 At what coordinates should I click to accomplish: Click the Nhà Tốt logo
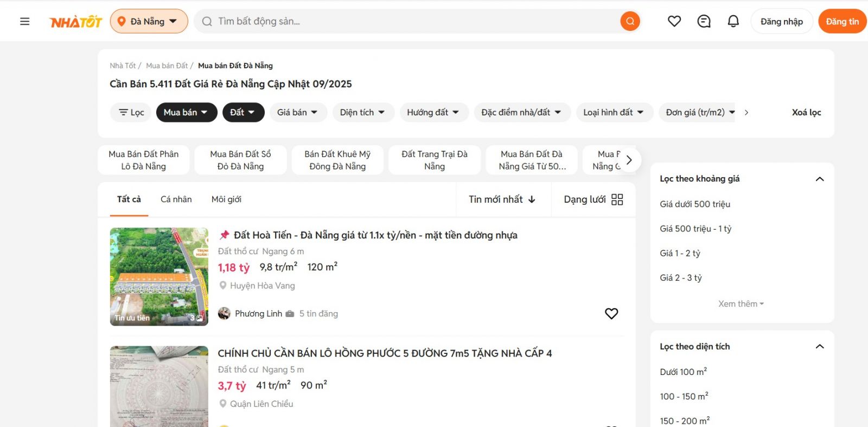(x=76, y=22)
